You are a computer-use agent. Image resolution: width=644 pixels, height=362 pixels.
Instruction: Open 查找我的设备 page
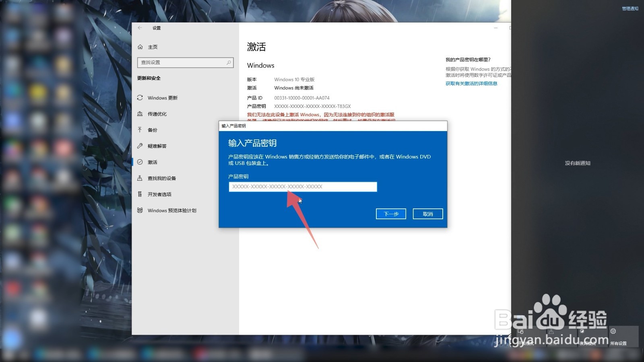point(185,178)
